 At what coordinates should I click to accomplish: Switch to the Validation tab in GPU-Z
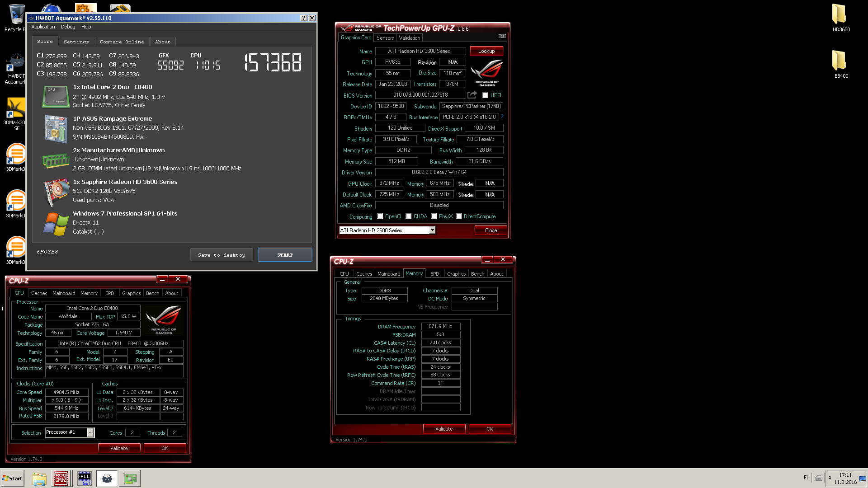click(410, 38)
